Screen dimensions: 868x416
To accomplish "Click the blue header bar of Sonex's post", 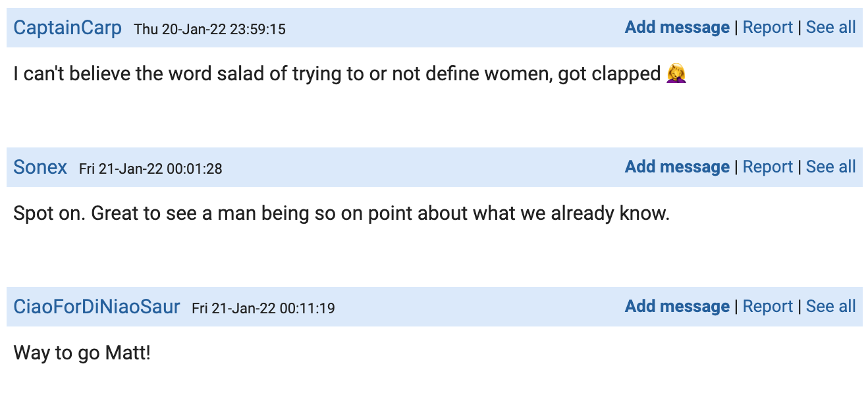I will coord(435,167).
